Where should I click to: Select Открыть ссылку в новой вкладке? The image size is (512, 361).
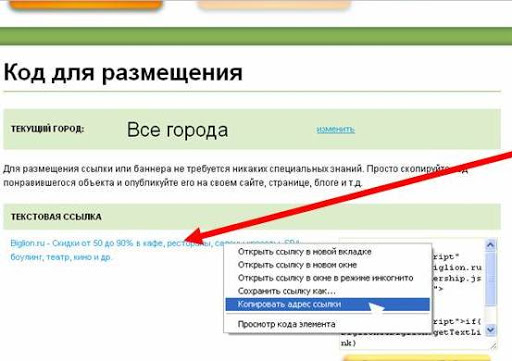(x=305, y=252)
